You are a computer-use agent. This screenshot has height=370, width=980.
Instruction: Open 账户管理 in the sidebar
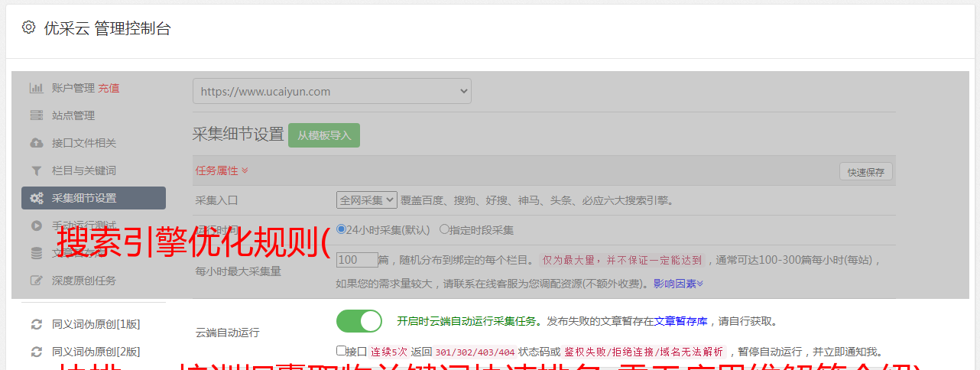coord(73,88)
